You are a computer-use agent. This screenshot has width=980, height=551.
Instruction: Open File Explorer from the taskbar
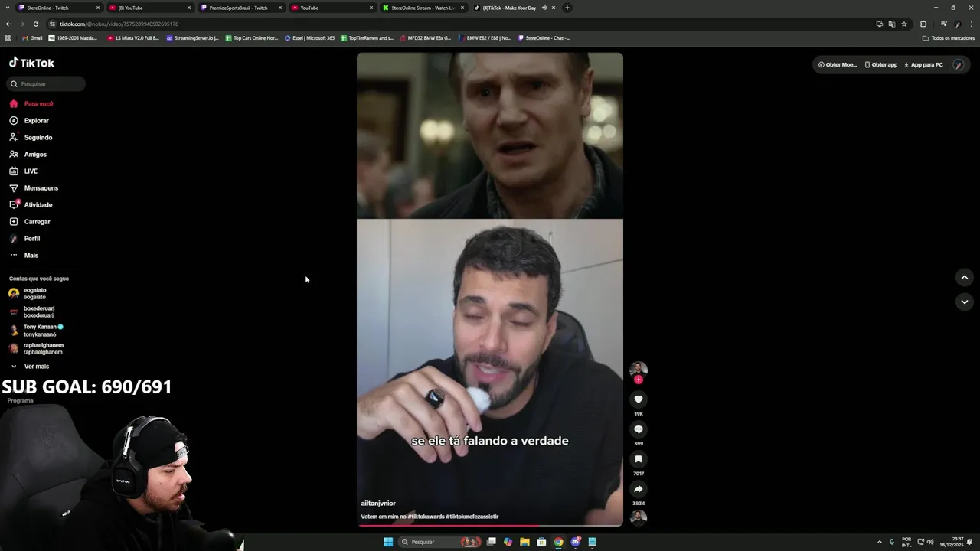pyautogui.click(x=524, y=542)
